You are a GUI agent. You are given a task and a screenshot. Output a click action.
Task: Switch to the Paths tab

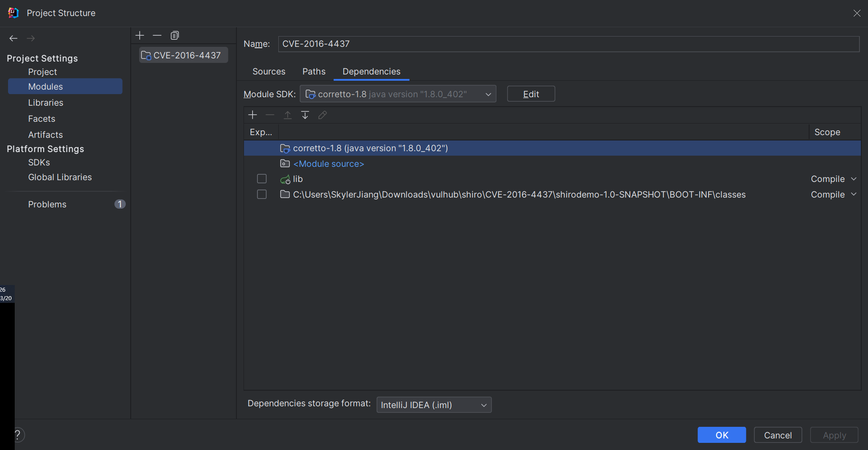314,71
